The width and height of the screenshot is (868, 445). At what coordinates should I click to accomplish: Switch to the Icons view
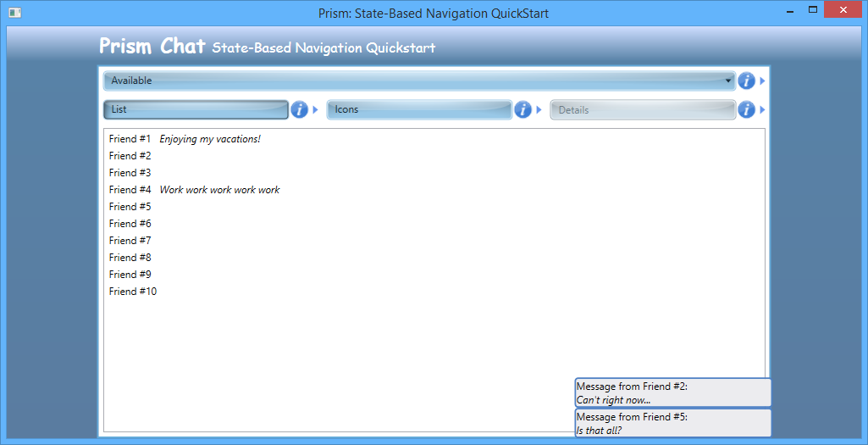(419, 109)
